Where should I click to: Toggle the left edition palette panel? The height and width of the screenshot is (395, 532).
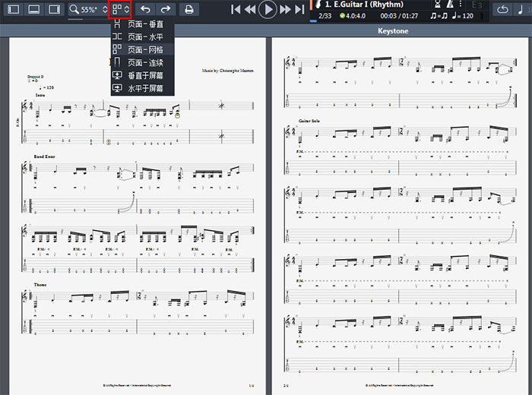coord(14,10)
